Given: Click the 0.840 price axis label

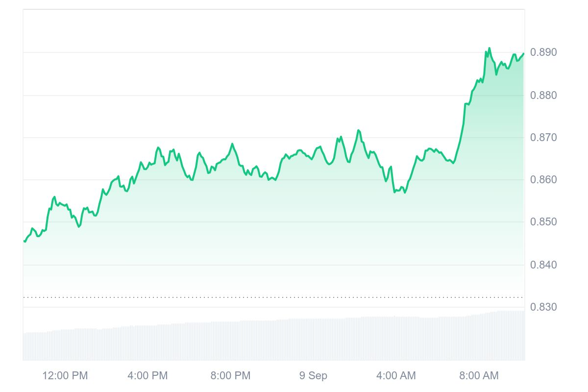Looking at the screenshot, I should [x=543, y=265].
